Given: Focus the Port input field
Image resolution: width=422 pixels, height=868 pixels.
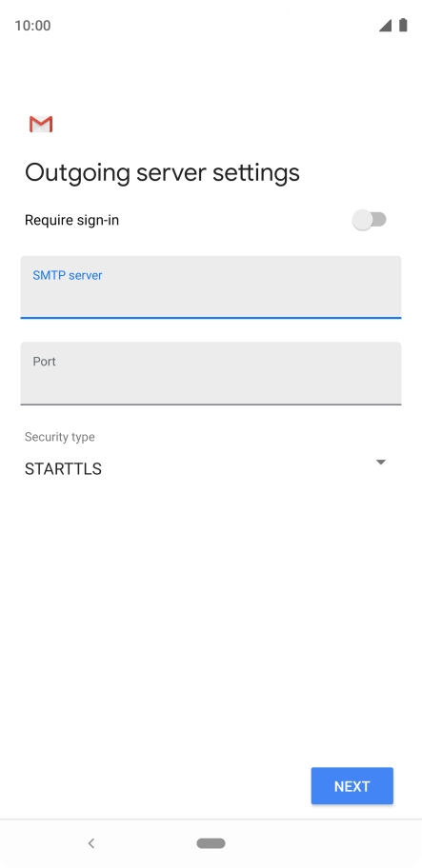Looking at the screenshot, I should (x=211, y=374).
